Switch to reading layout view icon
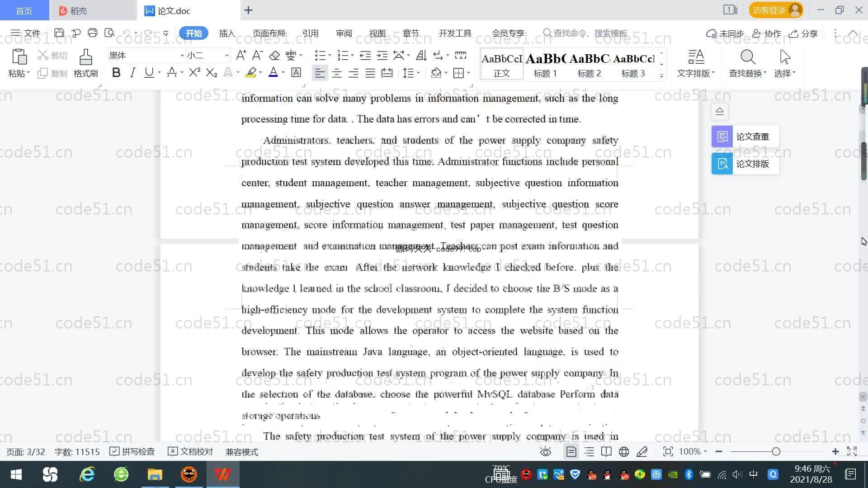The height and width of the screenshot is (488, 868). coord(606,451)
